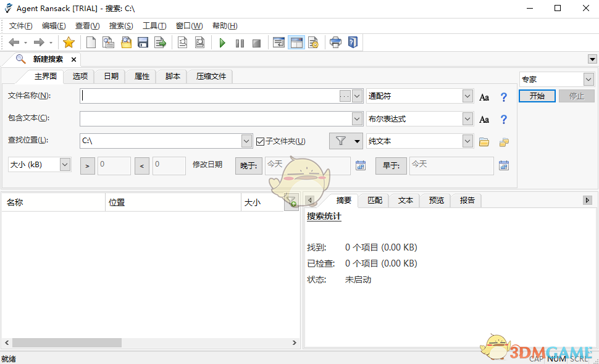
Task: Open the 专家 mode dropdown
Action: click(x=589, y=79)
